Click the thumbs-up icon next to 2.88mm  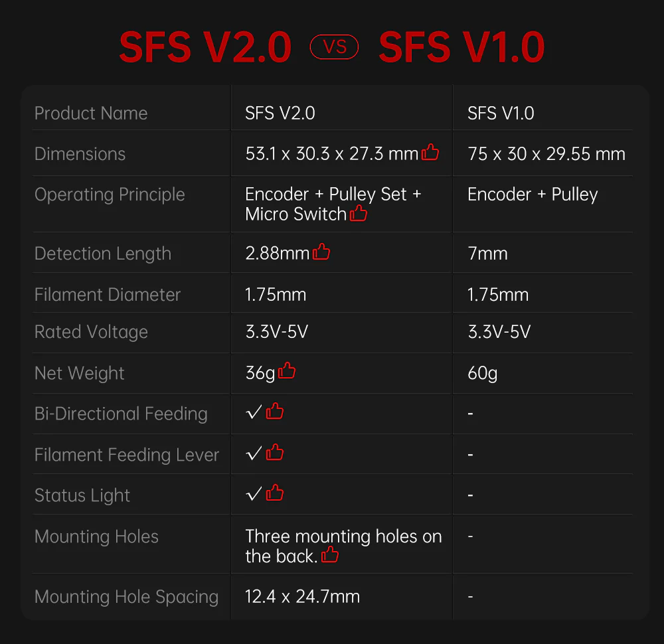(x=321, y=252)
